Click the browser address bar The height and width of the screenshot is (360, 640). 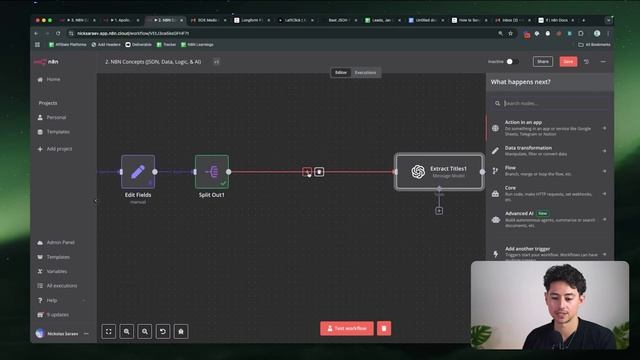282,33
